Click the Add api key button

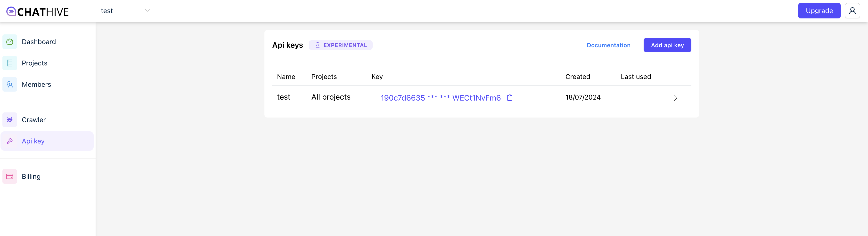[667, 45]
